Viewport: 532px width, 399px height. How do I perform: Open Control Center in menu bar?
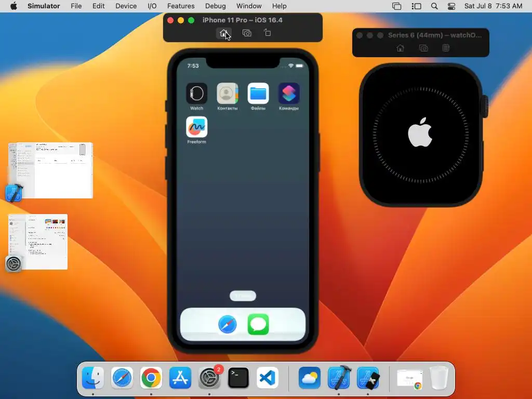click(x=451, y=6)
